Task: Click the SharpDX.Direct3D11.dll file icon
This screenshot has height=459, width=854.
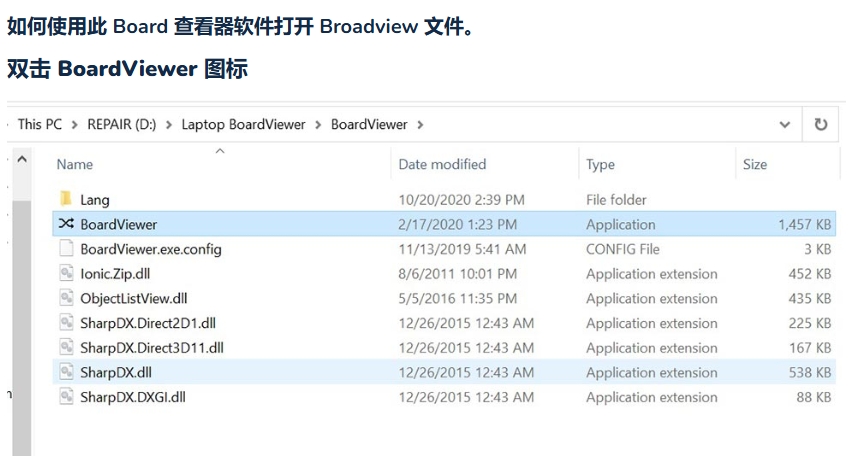Action: coord(66,347)
